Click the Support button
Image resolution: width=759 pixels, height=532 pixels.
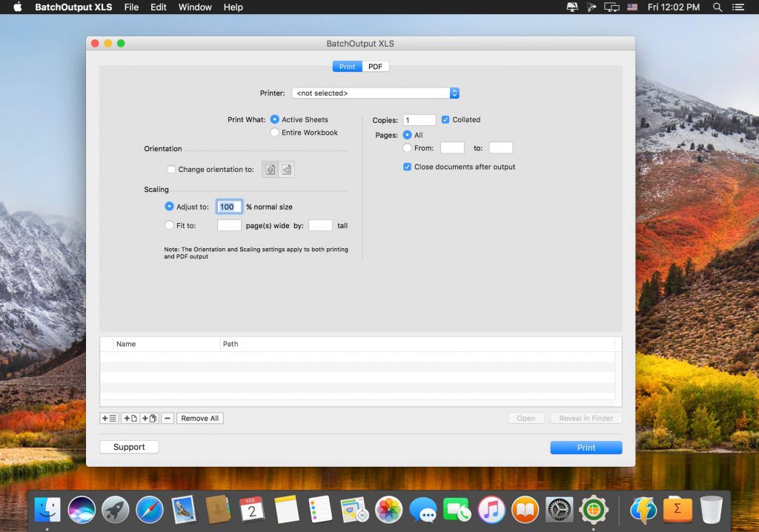(128, 447)
